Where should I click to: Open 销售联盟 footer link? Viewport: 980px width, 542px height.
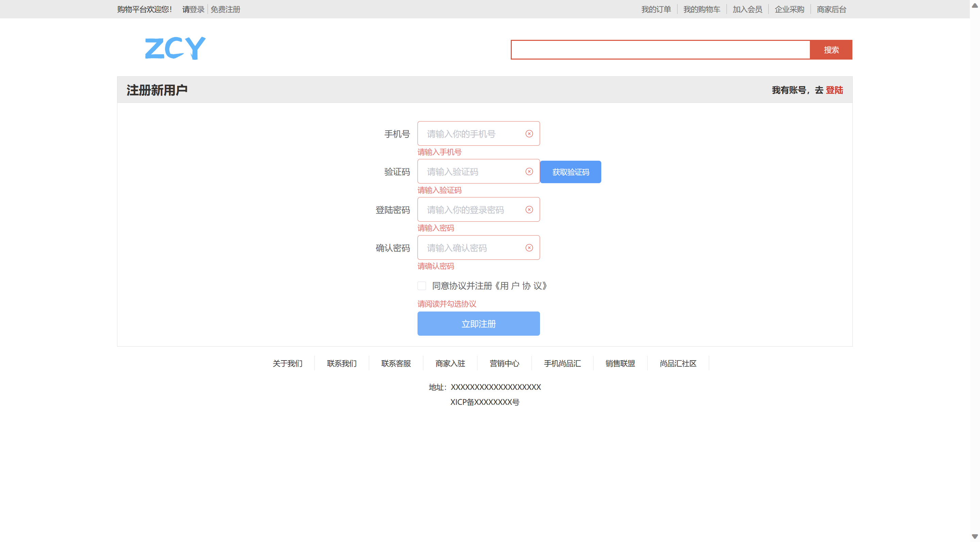click(620, 364)
